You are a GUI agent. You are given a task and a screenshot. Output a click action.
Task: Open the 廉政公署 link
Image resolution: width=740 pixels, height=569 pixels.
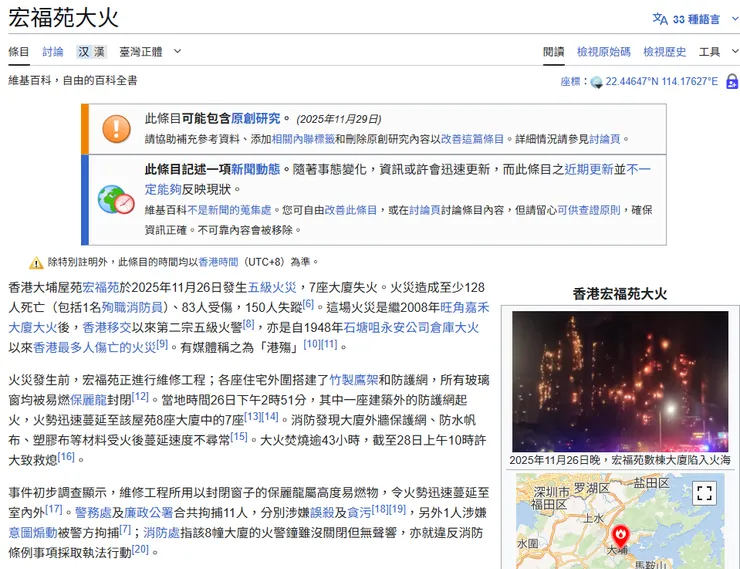pos(149,513)
